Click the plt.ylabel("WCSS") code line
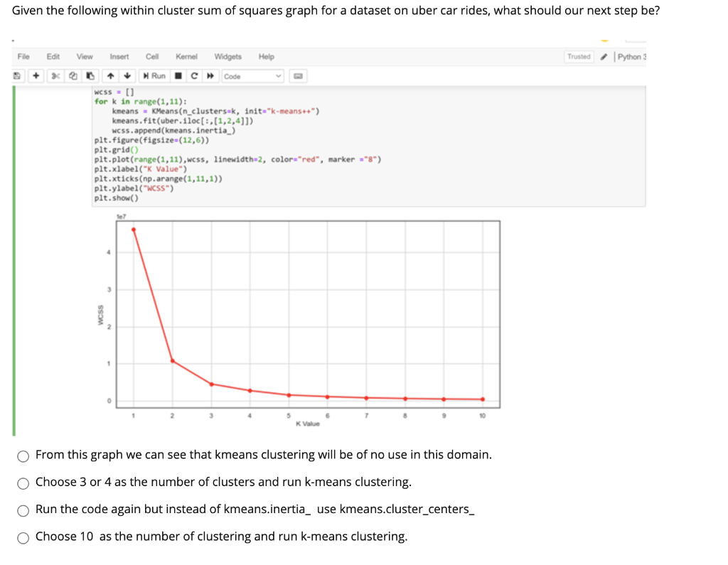 coord(134,188)
